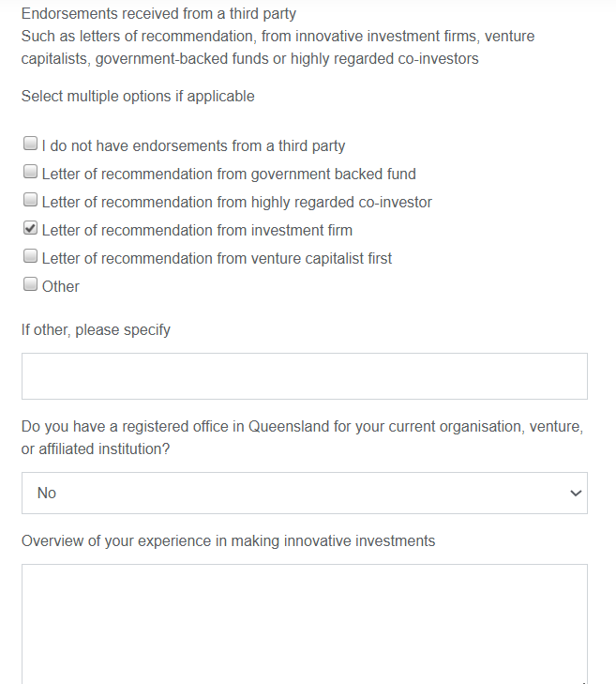
Task: Uncheck the investment firm recommendation checkbox
Action: pos(31,229)
